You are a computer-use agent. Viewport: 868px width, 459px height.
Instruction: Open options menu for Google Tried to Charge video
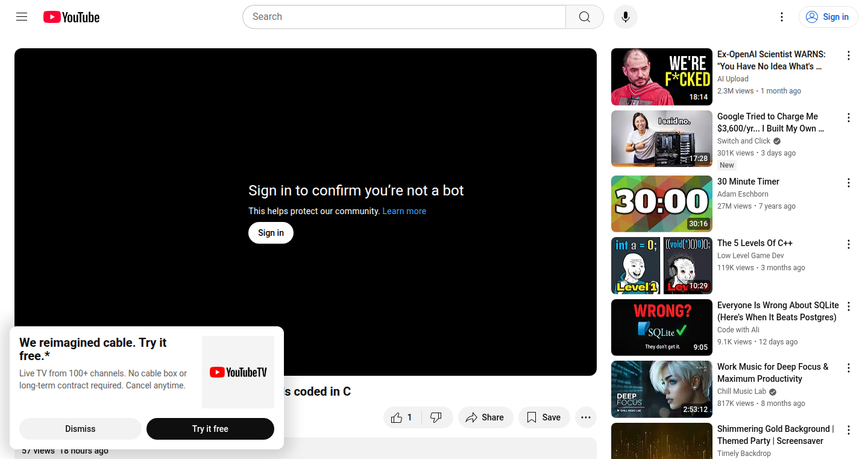pyautogui.click(x=849, y=118)
